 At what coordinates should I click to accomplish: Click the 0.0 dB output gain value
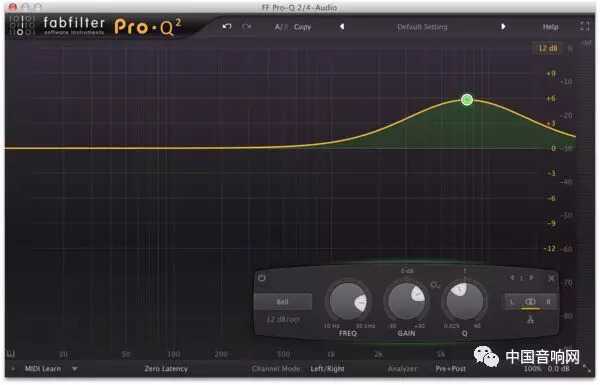pos(559,369)
